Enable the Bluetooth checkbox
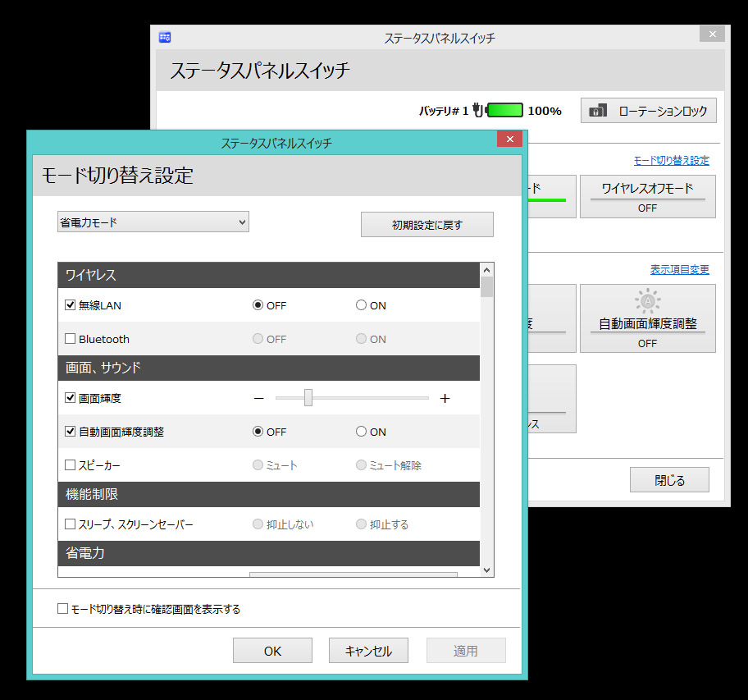Viewport: 748px width, 700px height. click(71, 339)
